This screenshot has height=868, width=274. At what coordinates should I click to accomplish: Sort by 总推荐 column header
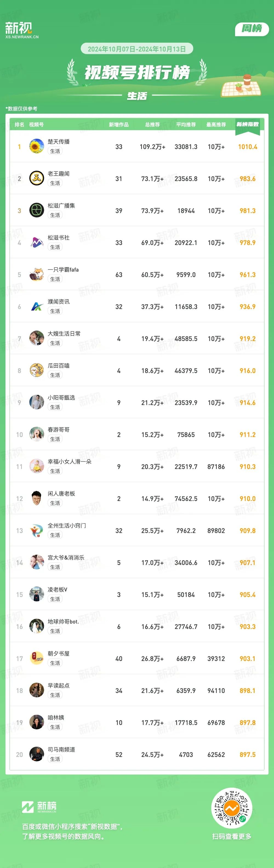click(x=153, y=125)
